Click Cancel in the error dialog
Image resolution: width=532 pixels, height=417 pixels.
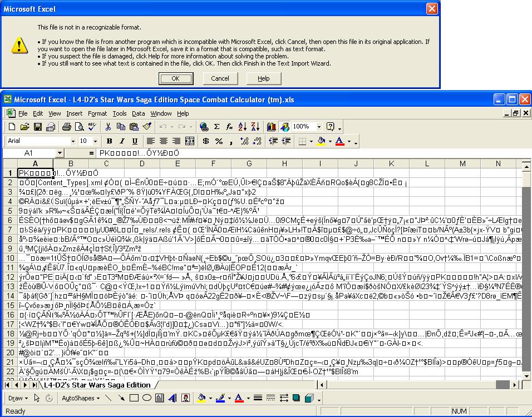click(x=220, y=78)
